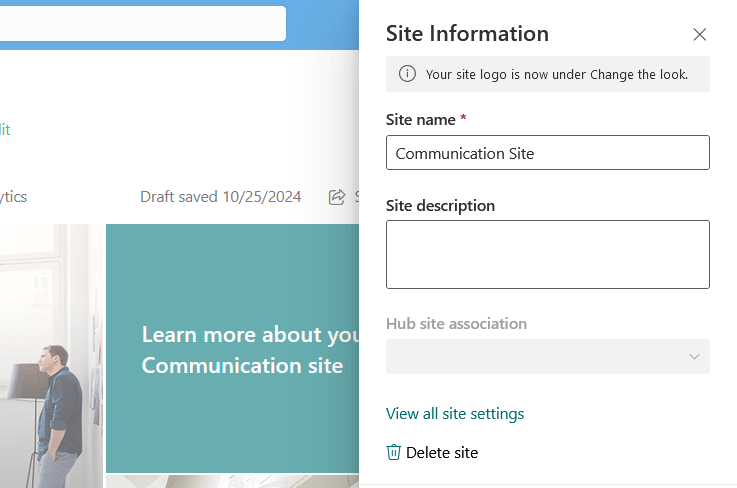Click the hero image of standing man
This screenshot has height=488, width=737.
click(51, 356)
